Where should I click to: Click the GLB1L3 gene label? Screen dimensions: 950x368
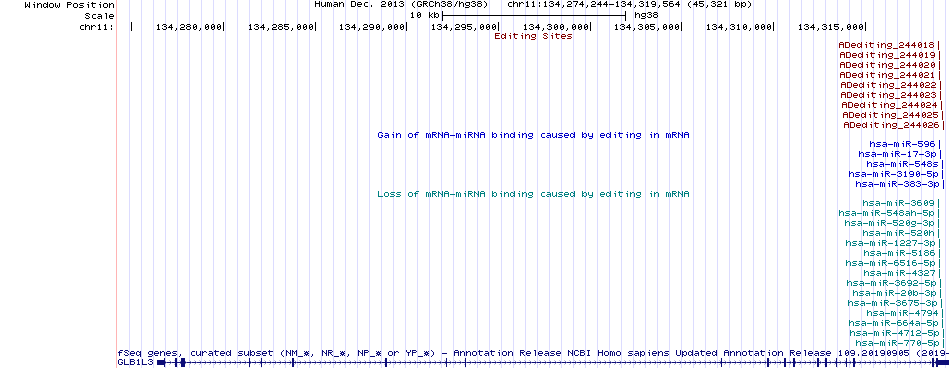(135, 362)
